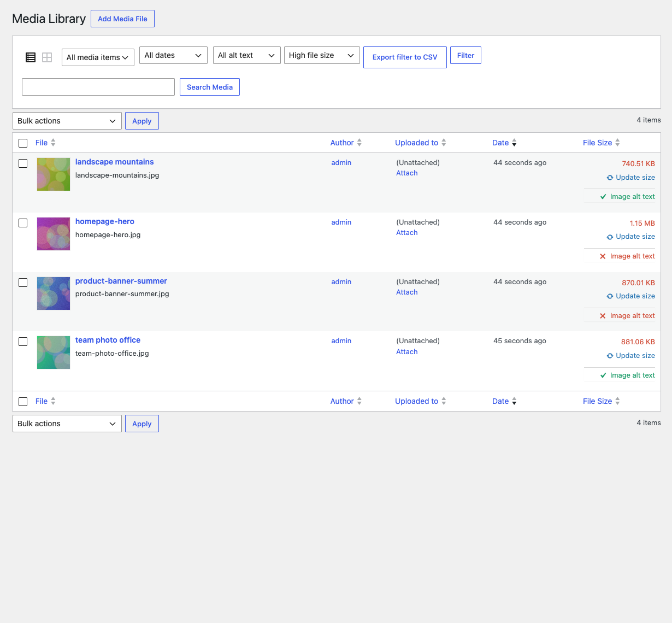The height and width of the screenshot is (623, 672).
Task: Sort by Author column header at top
Action: tap(342, 143)
